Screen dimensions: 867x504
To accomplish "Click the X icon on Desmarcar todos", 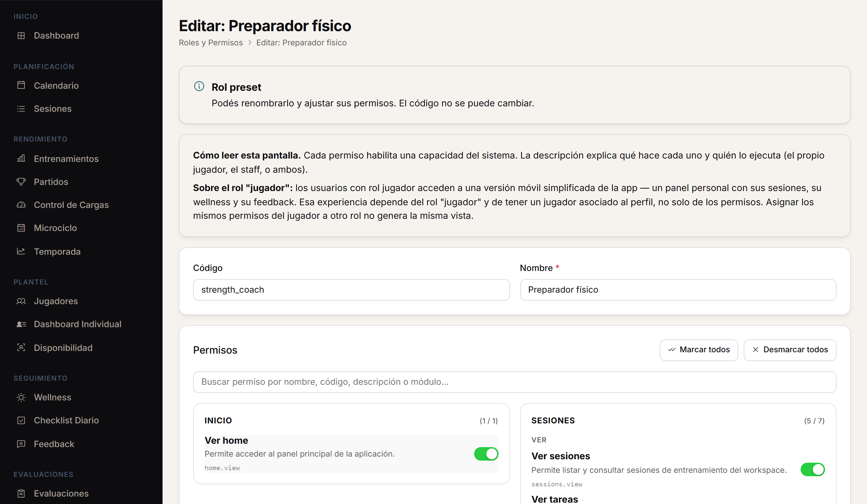I will click(755, 350).
